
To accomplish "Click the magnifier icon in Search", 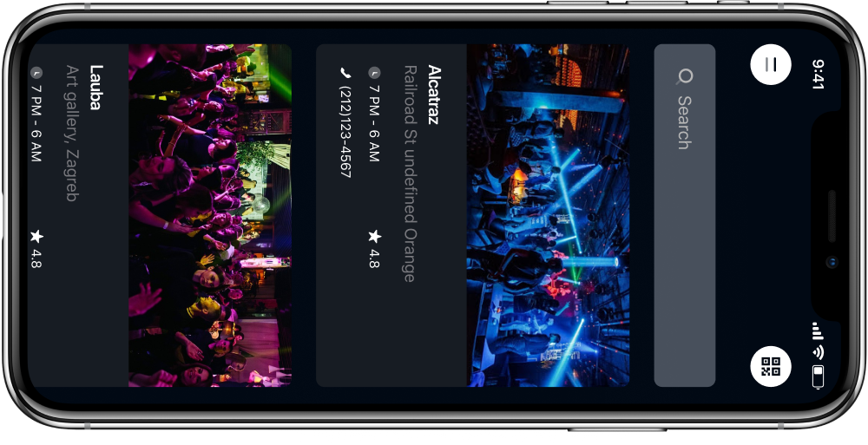I will tap(685, 76).
